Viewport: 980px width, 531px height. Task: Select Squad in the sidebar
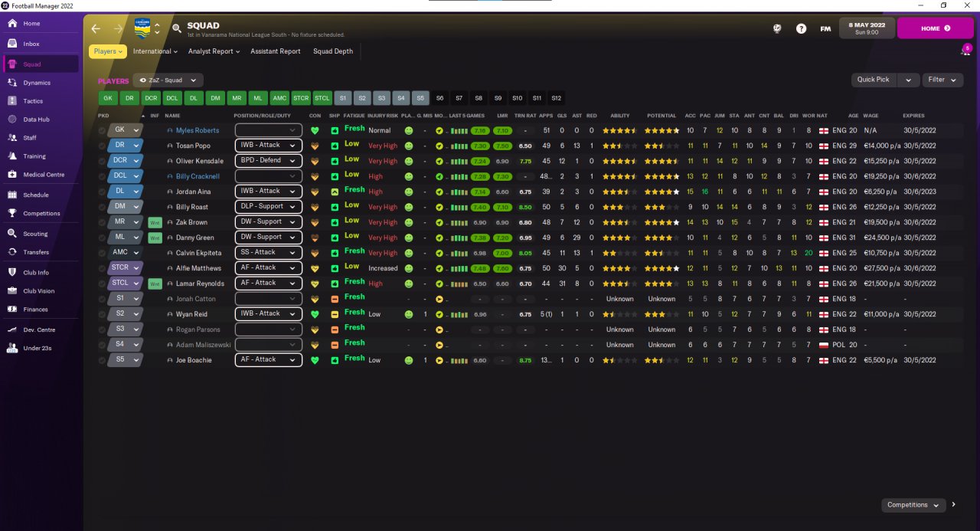tap(41, 64)
